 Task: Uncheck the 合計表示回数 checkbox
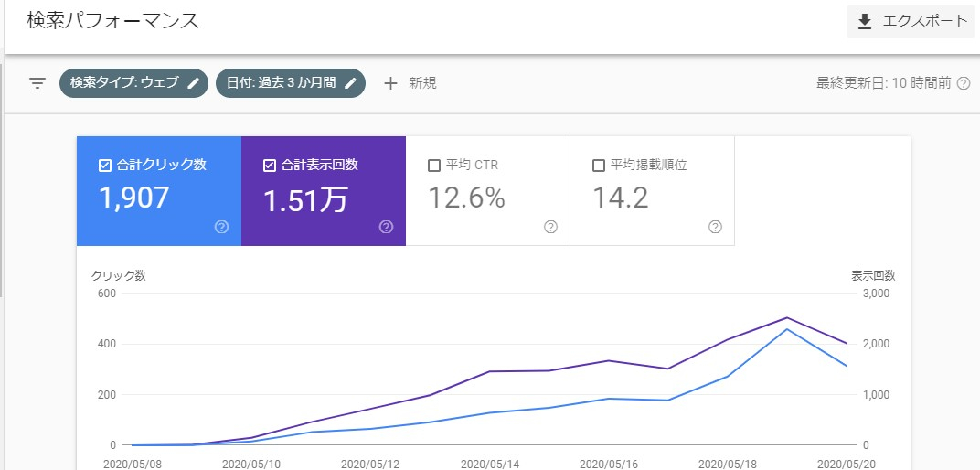(x=269, y=166)
